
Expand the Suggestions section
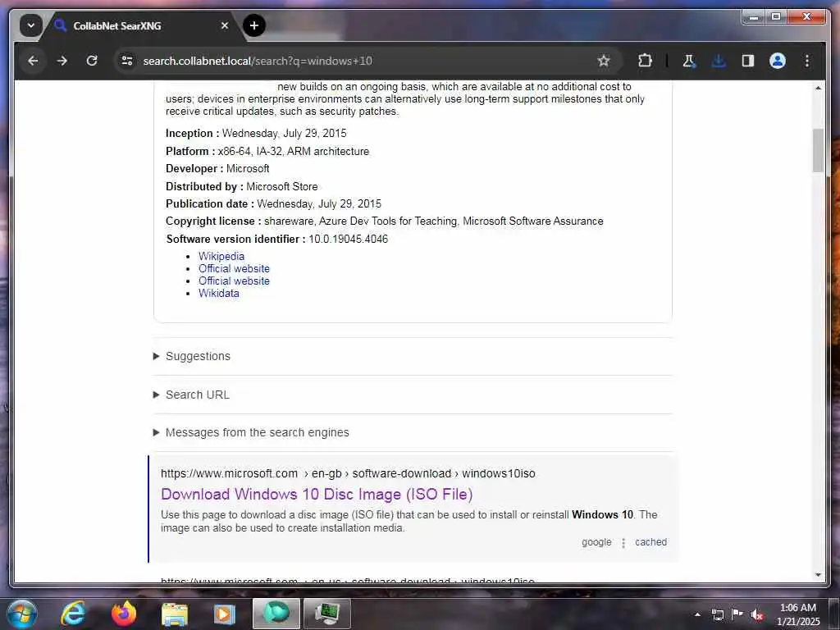[192, 356]
